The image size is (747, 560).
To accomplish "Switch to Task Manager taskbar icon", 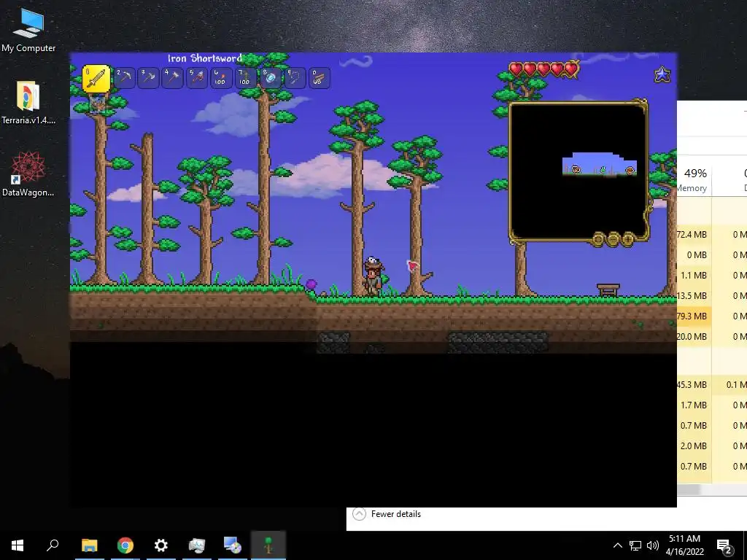I will coord(197,545).
